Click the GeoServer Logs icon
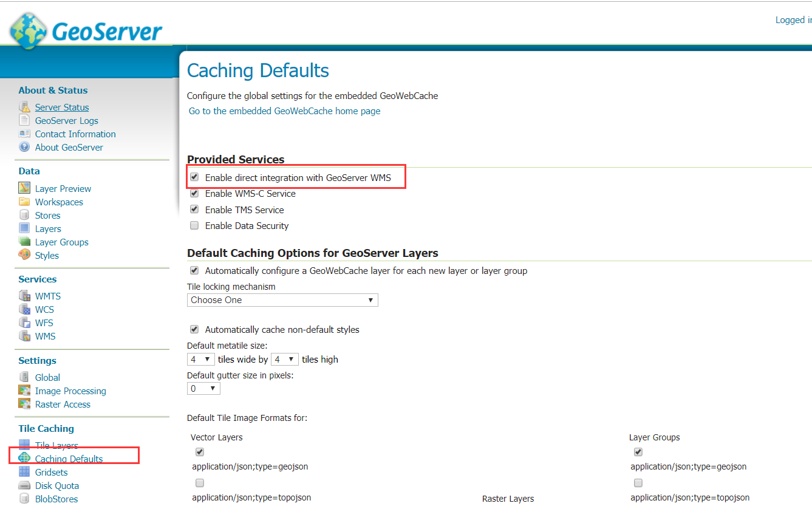The height and width of the screenshot is (509, 812). point(24,120)
